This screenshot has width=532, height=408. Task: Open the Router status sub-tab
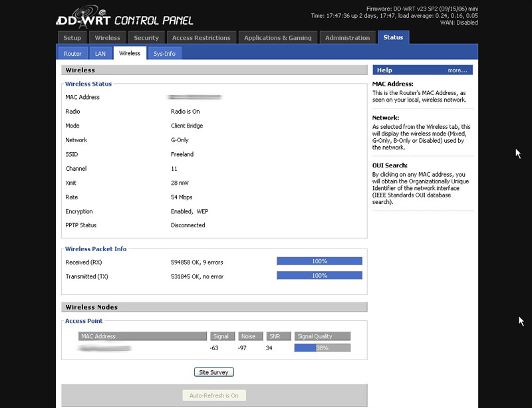pos(72,54)
